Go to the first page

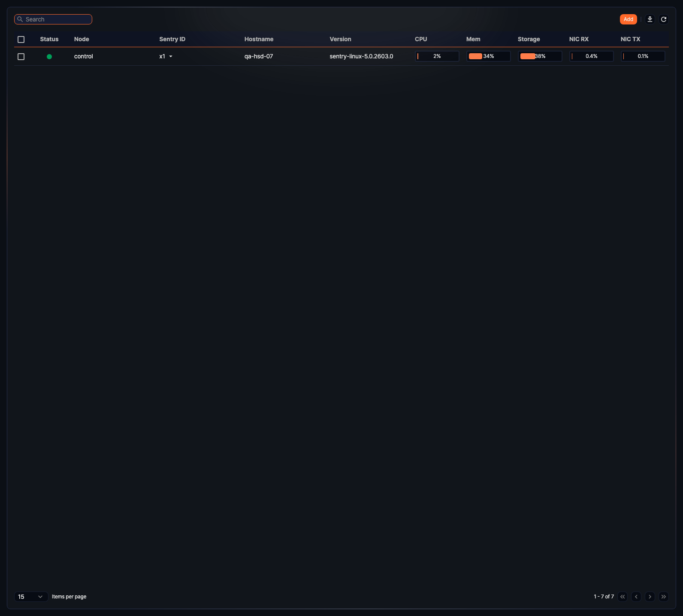click(622, 597)
